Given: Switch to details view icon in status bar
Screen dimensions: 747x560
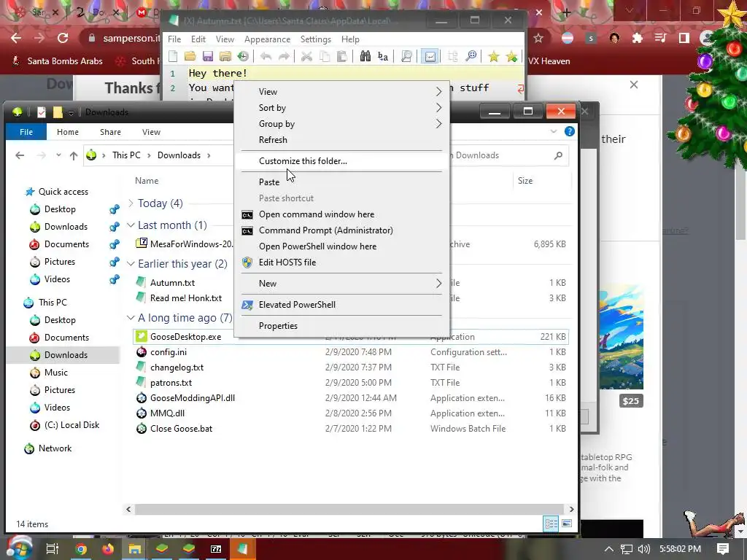Looking at the screenshot, I should (x=551, y=524).
